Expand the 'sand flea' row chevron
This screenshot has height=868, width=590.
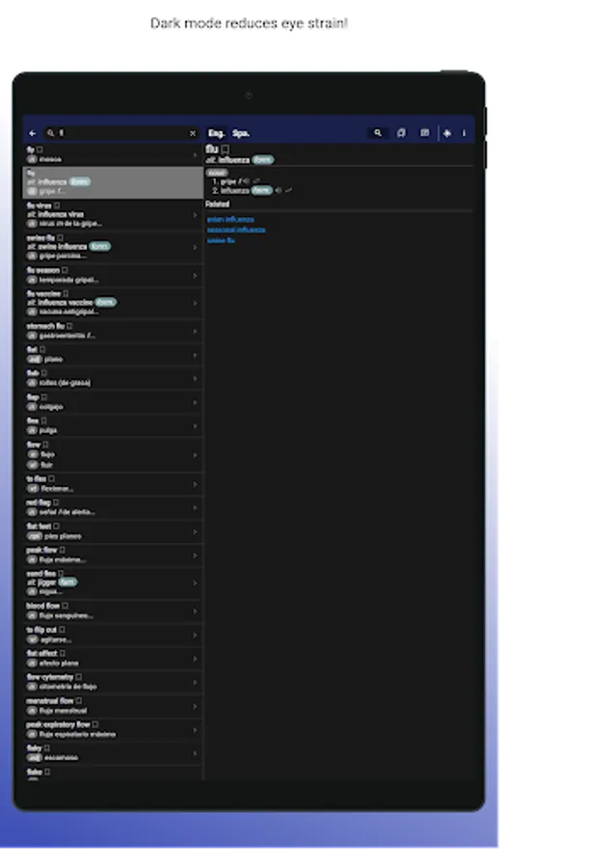[x=195, y=583]
